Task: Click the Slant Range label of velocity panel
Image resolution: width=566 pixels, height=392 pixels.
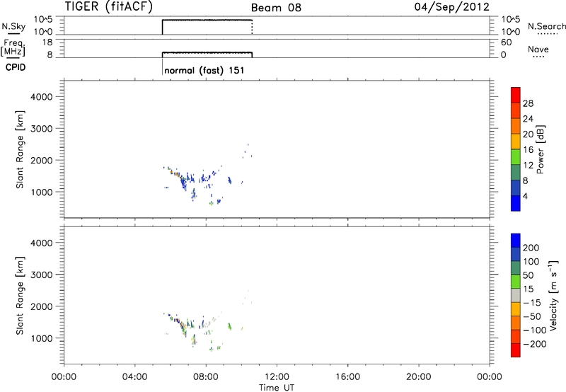Action: point(20,296)
